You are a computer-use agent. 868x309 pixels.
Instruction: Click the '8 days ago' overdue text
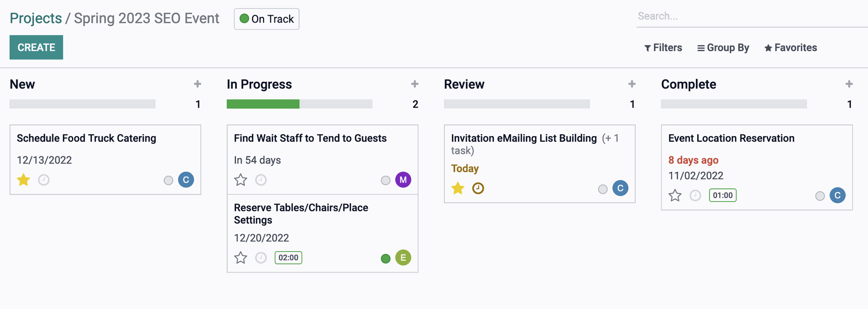click(693, 160)
